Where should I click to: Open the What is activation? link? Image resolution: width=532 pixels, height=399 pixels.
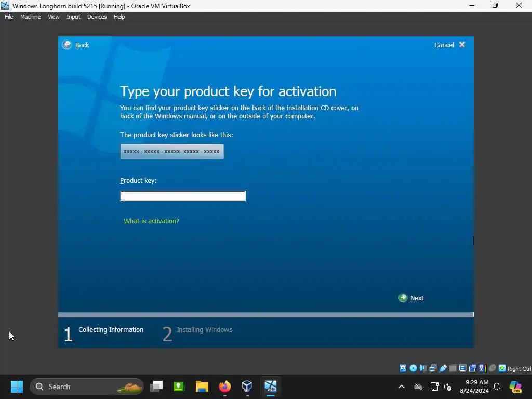[151, 221]
